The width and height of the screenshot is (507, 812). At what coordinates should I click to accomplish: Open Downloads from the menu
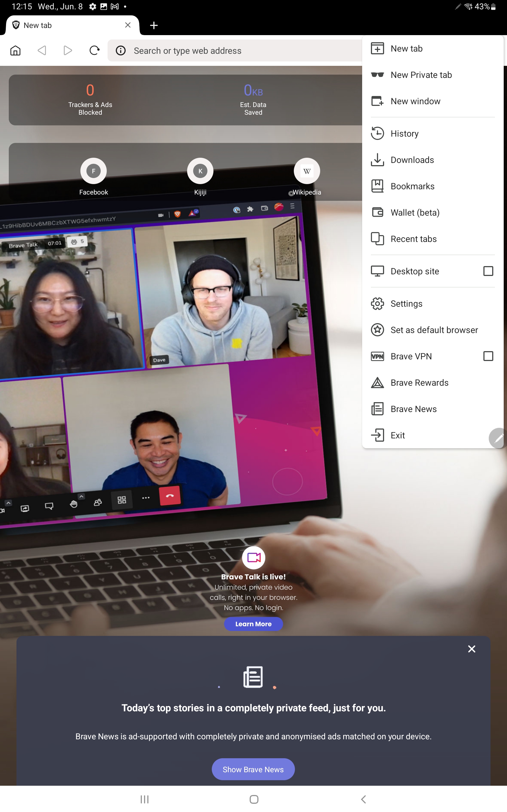pyautogui.click(x=433, y=160)
